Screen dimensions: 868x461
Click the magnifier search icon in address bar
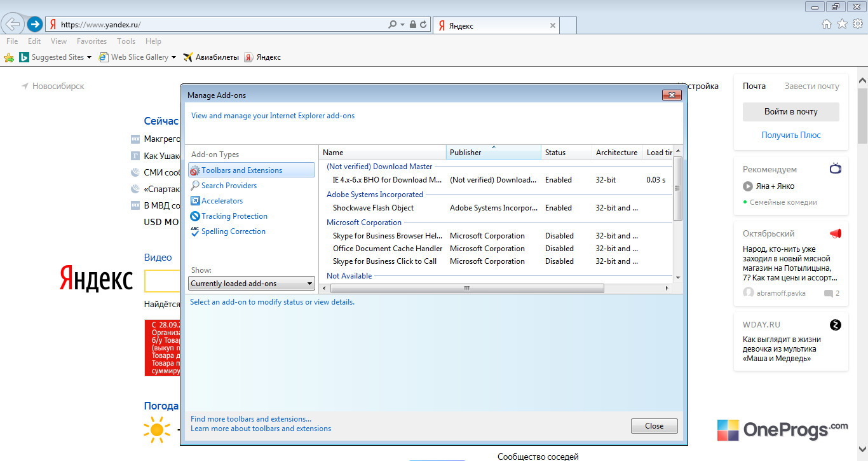coord(392,25)
